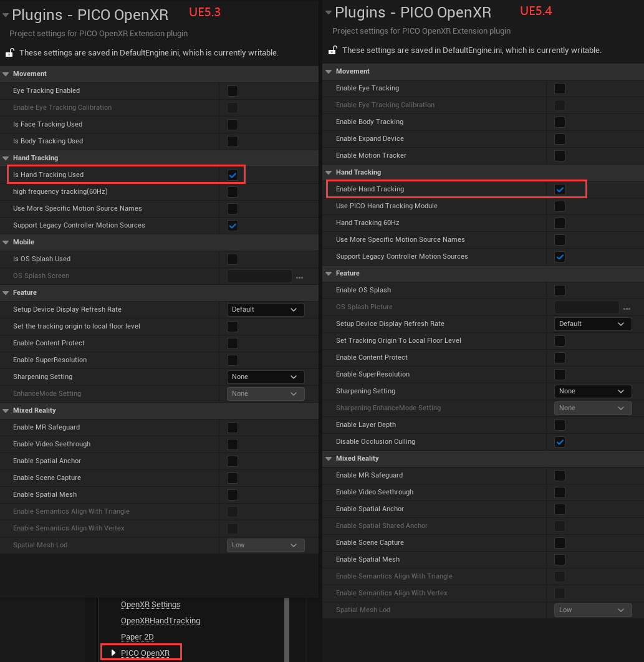The height and width of the screenshot is (662, 644).
Task: Collapse Mixed Reality section in UE5.3 panel
Action: click(x=6, y=411)
